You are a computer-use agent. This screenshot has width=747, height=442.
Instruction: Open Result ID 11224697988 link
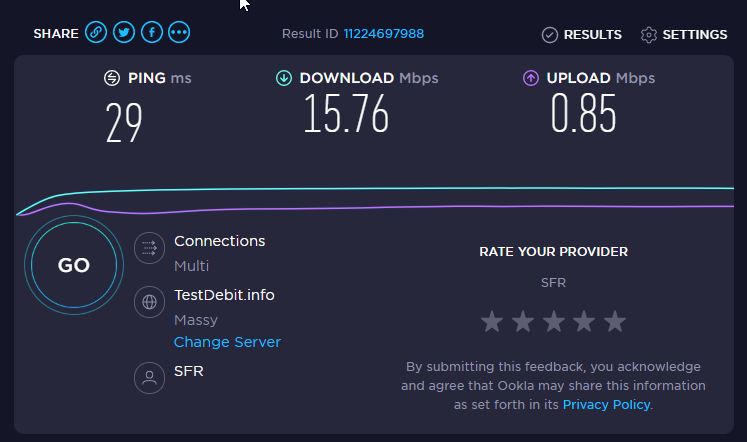pyautogui.click(x=384, y=34)
